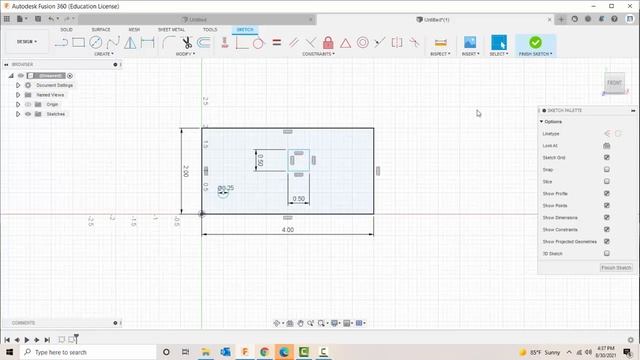Apply the Symmetry constraint

(x=397, y=42)
